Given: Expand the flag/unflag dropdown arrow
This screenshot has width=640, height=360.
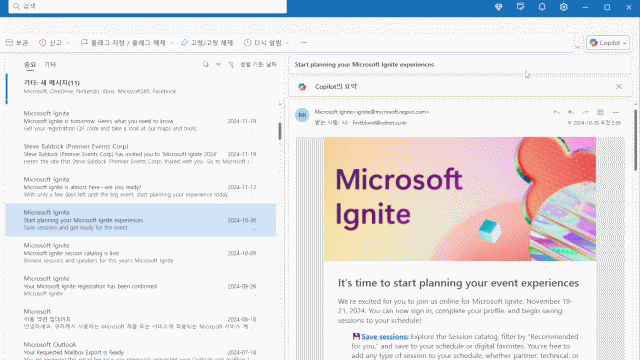Looking at the screenshot, I should point(171,43).
